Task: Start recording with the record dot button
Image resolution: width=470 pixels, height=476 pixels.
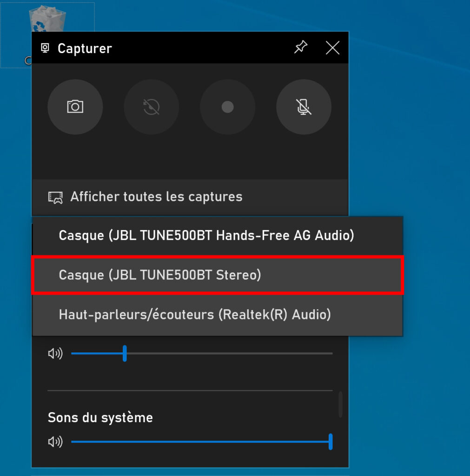Action: pyautogui.click(x=227, y=107)
